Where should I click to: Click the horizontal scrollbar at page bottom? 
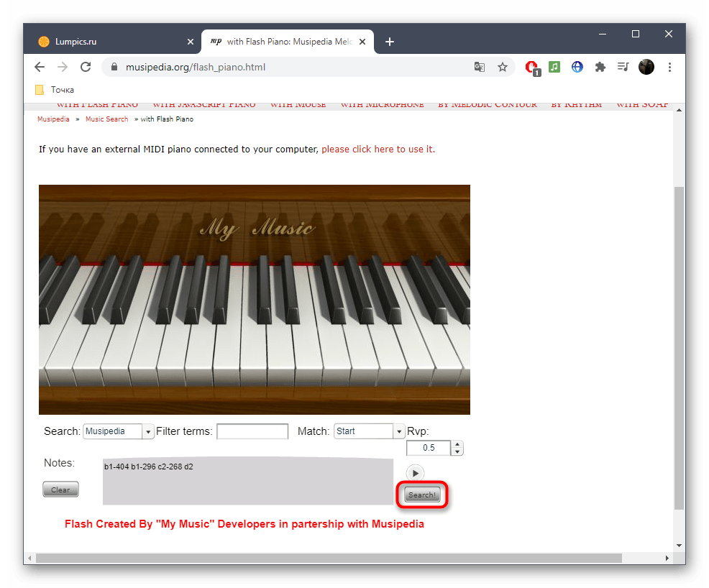pyautogui.click(x=329, y=558)
